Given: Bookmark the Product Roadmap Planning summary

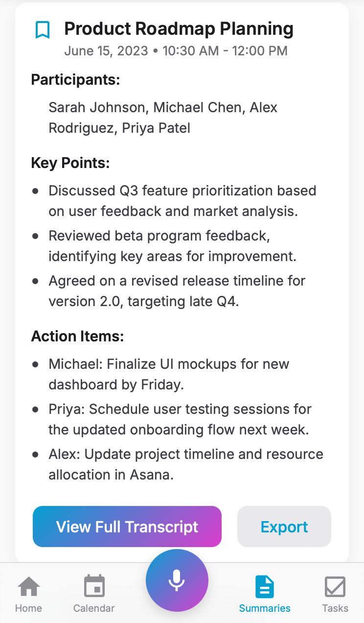Looking at the screenshot, I should click(x=43, y=30).
